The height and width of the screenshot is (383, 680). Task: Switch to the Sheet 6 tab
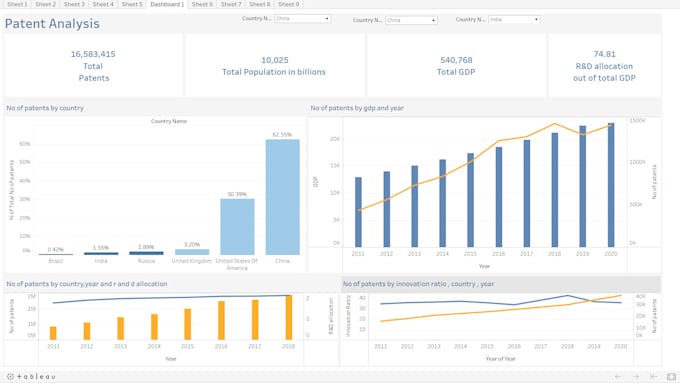click(x=202, y=4)
